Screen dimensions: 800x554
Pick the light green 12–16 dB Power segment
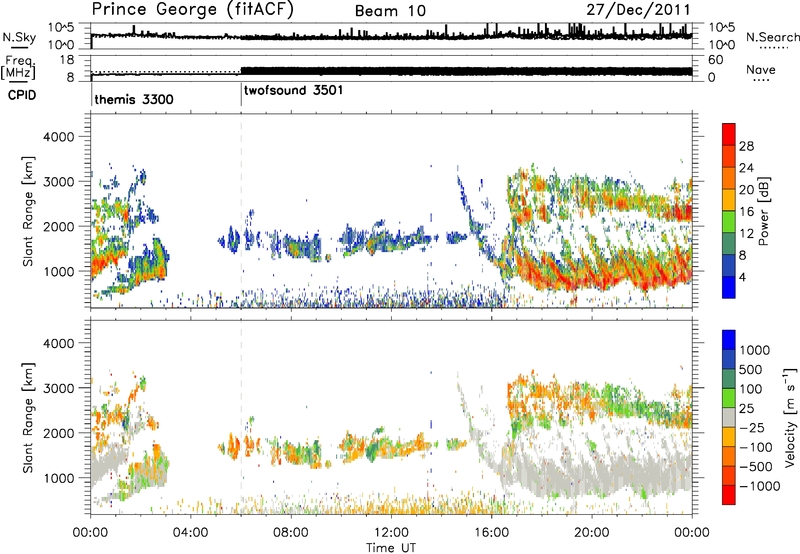coord(729,221)
